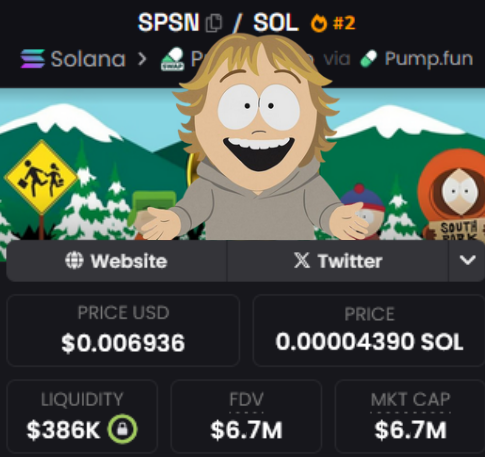This screenshot has height=457, width=485.
Task: Click the FDV stat label
Action: pos(246,399)
